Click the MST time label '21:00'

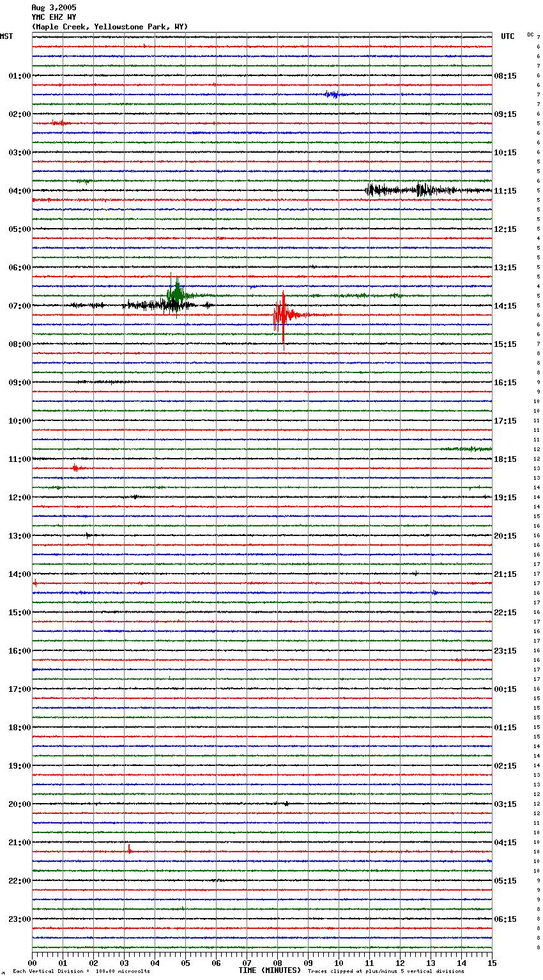coord(20,843)
